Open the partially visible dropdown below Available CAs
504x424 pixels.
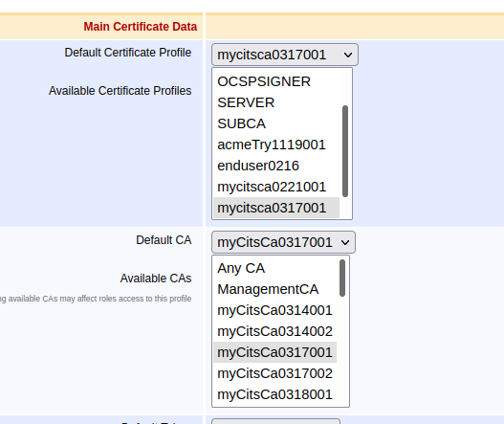tap(275, 421)
